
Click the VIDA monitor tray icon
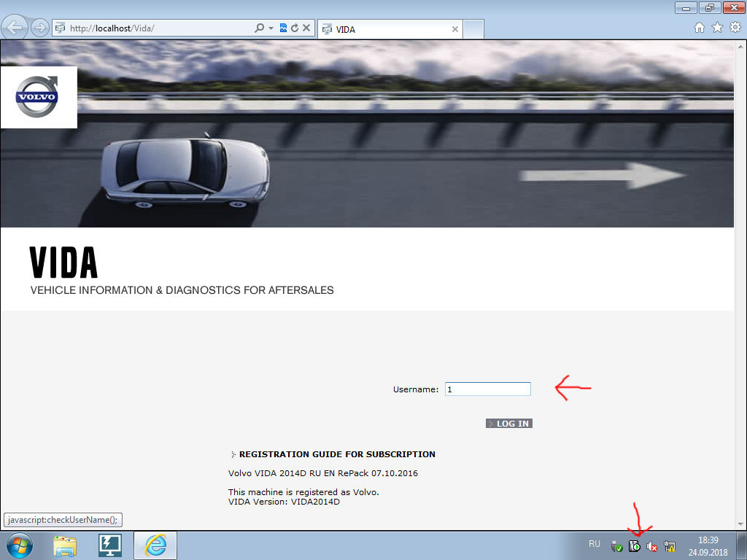[634, 547]
